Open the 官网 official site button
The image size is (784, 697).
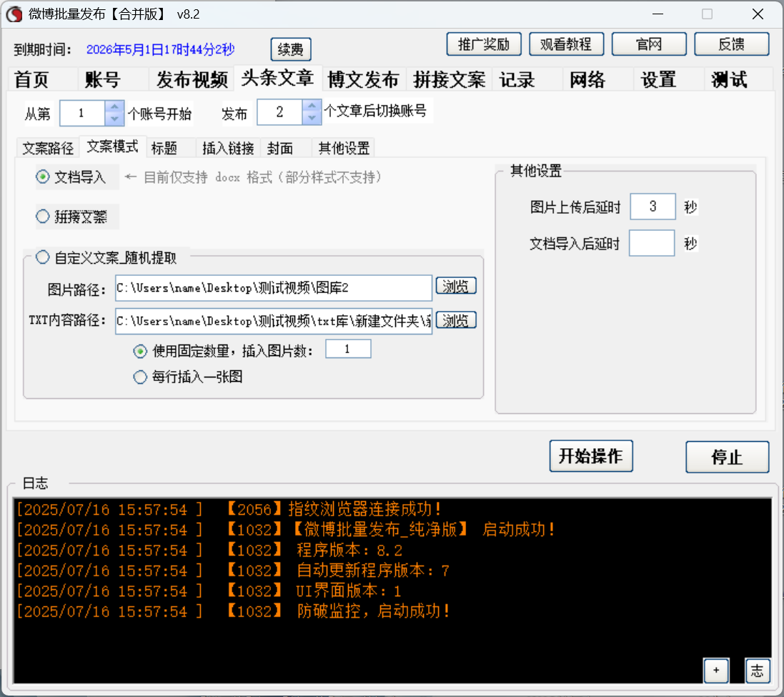649,44
